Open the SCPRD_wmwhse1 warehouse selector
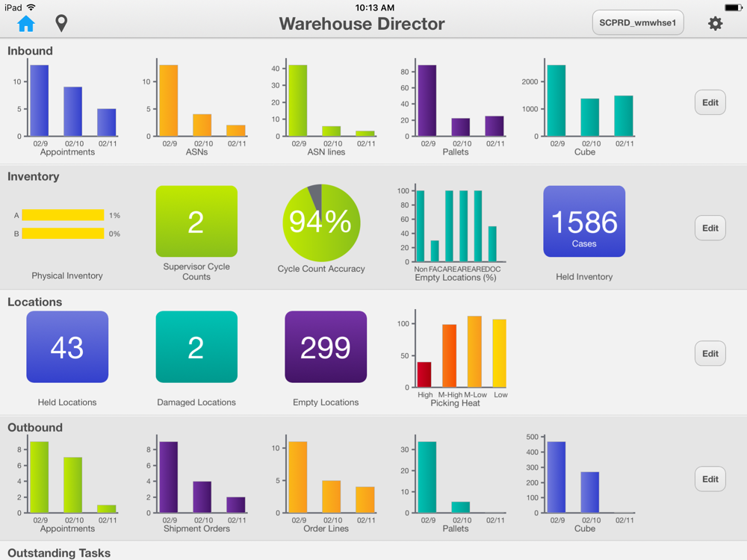 (x=638, y=23)
